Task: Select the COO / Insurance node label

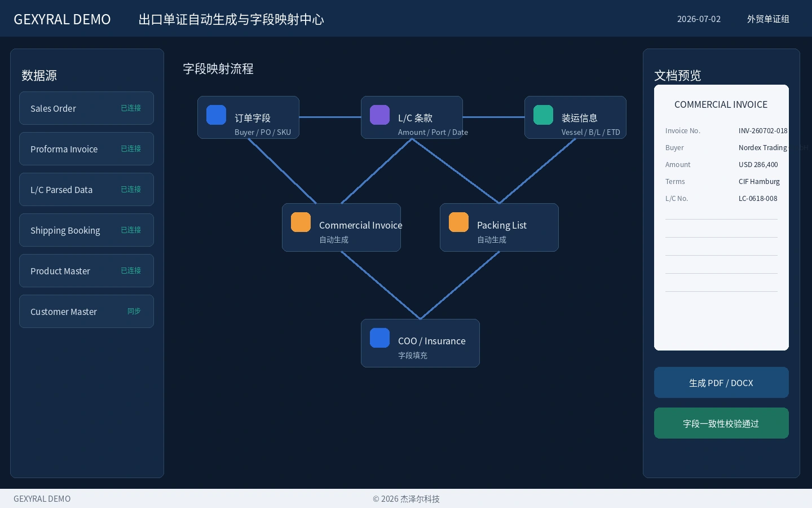Action: coord(432,341)
